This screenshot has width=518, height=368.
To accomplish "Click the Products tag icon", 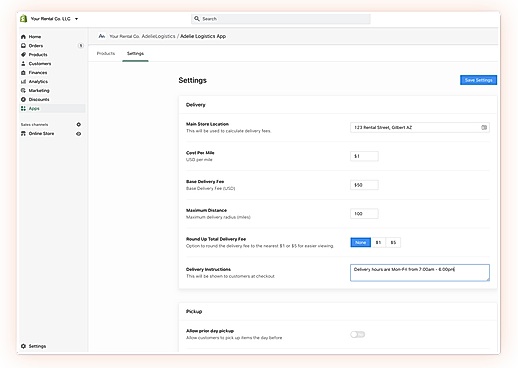I will tap(23, 55).
